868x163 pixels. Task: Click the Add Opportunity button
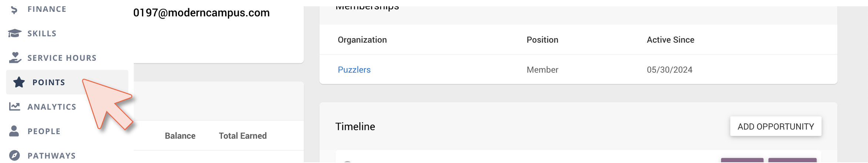click(x=776, y=127)
